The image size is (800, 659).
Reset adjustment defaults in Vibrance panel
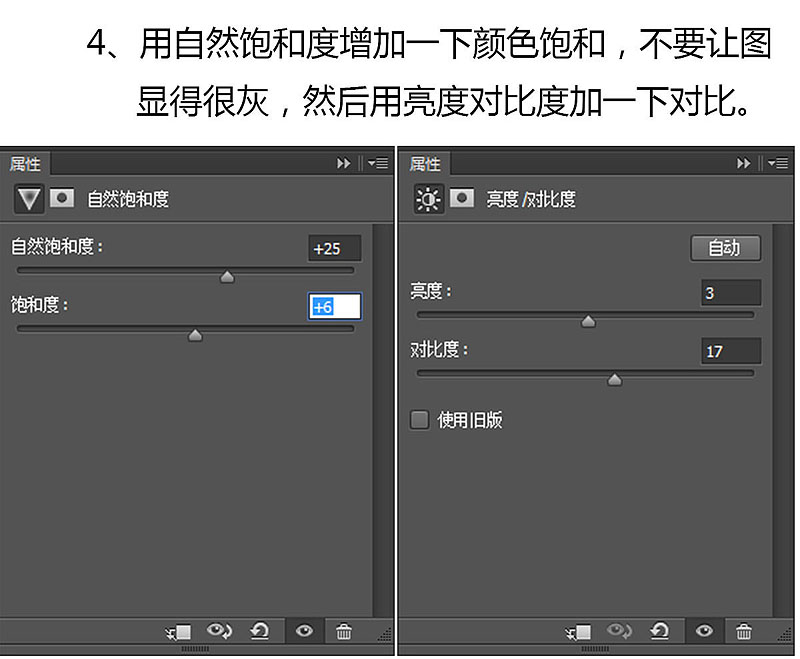pyautogui.click(x=260, y=631)
